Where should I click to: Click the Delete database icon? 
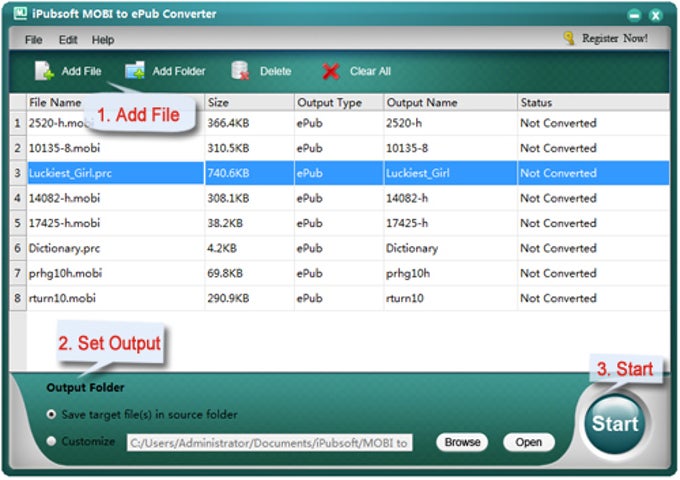[240, 71]
